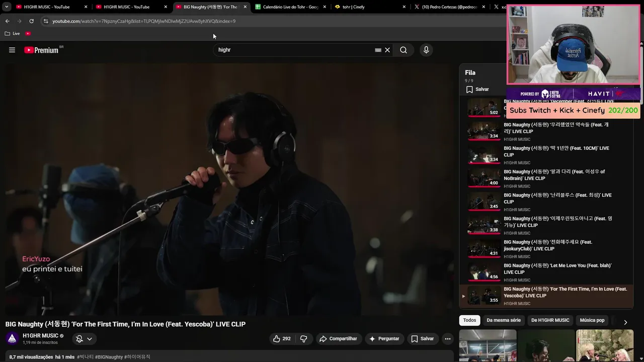Open the Live bookmarks folder
This screenshot has width=644, height=362.
12,34
